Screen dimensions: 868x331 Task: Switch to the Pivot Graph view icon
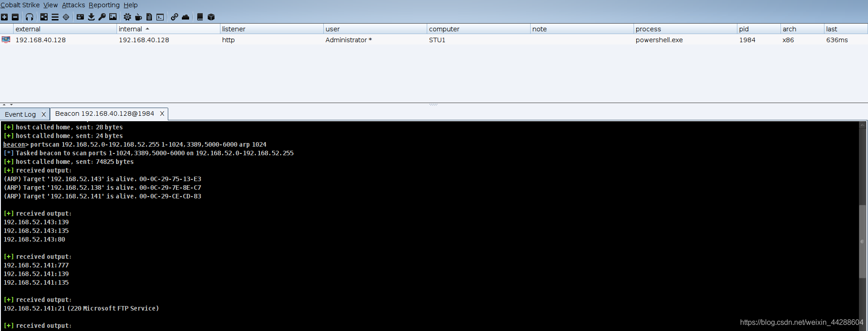44,17
